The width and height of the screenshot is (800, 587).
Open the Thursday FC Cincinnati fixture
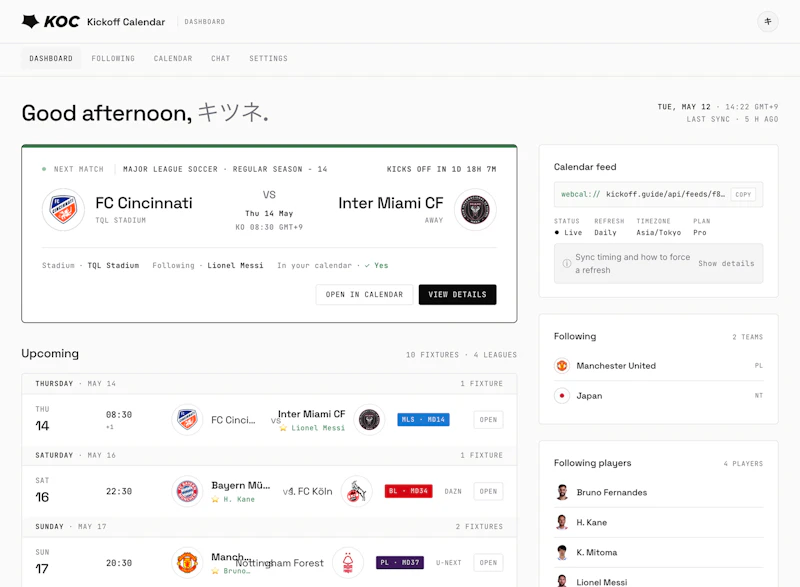pyautogui.click(x=488, y=420)
